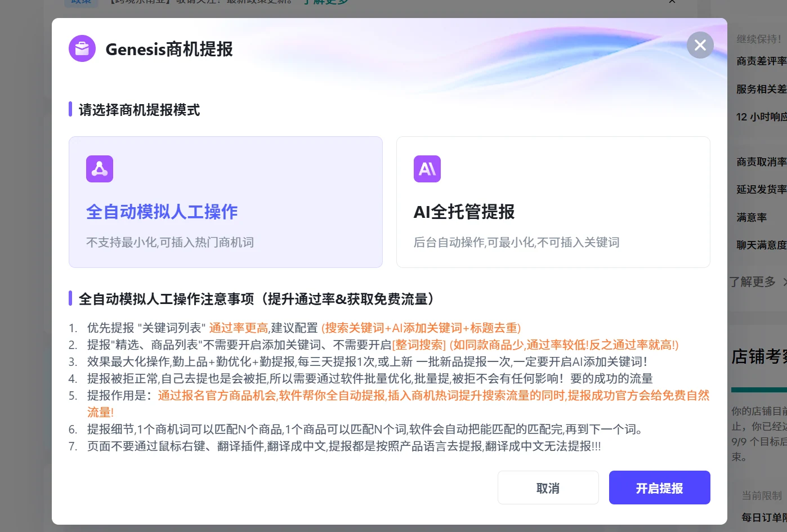Click note 7 about 翻译插件 warning
Screen dimensions: 787x532
click(x=344, y=446)
